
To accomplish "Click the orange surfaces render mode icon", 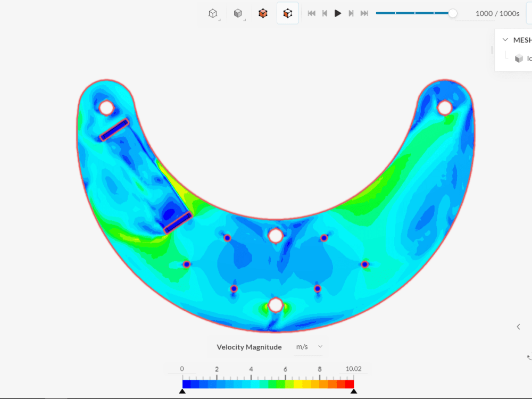I will [263, 13].
